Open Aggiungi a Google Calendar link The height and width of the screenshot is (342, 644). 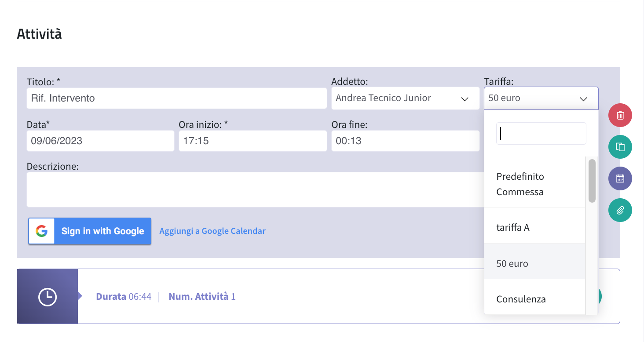coord(212,231)
